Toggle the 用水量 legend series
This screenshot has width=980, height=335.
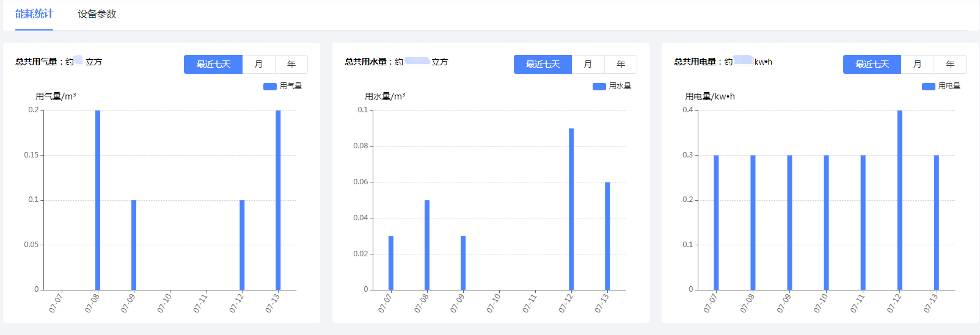tap(612, 86)
